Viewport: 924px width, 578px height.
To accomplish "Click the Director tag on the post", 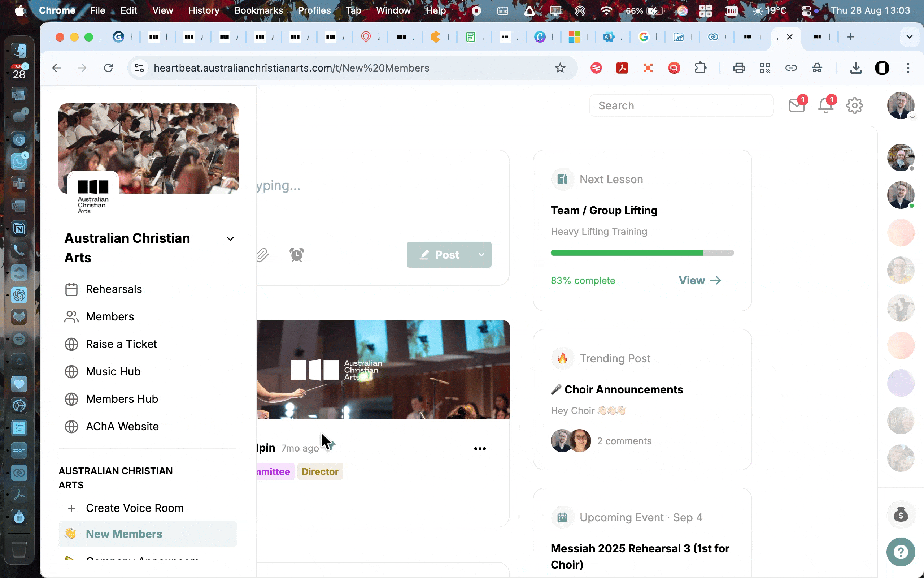I will [x=320, y=472].
